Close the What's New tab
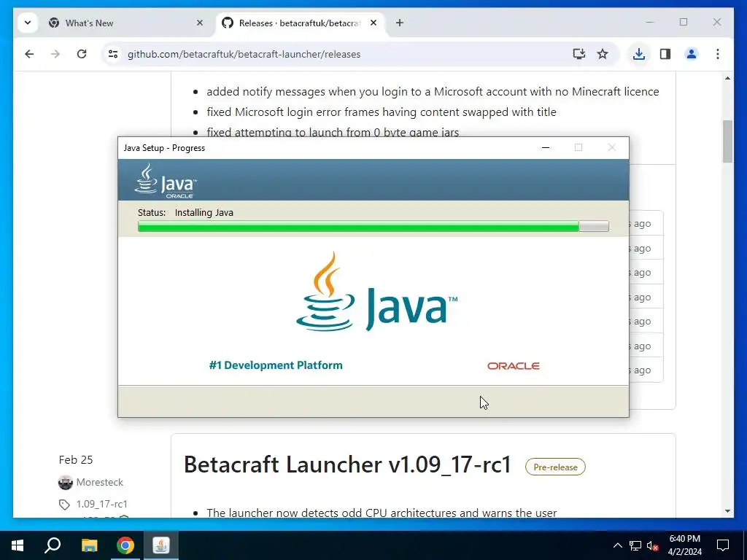Viewport: 747px width, 560px height. coord(200,23)
